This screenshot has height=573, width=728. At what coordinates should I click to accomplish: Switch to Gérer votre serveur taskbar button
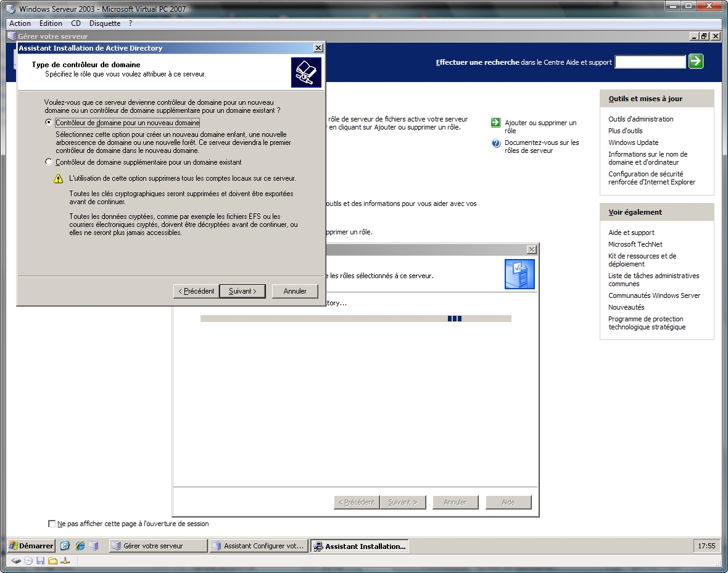159,546
